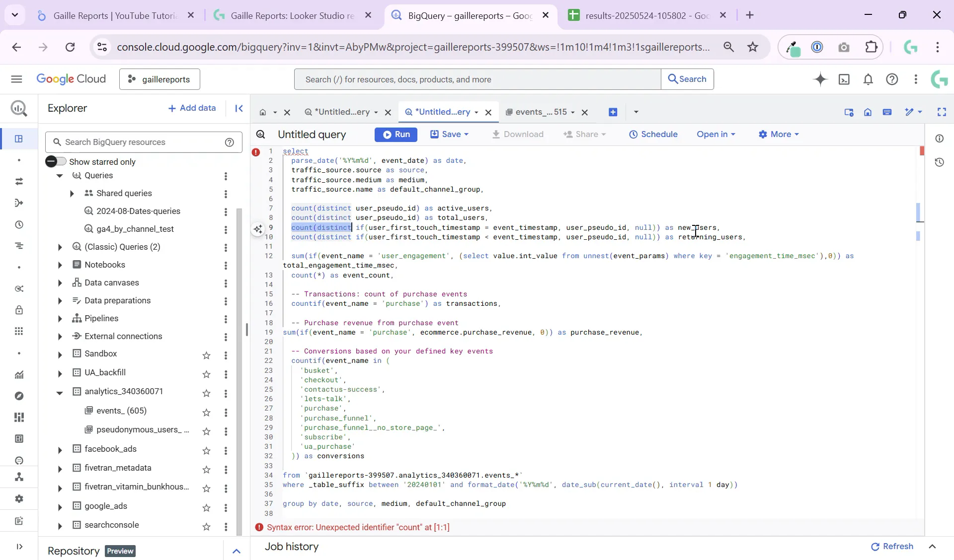Activate the Gemini sparkle icon
Viewport: 954px width, 560px height.
point(821,79)
